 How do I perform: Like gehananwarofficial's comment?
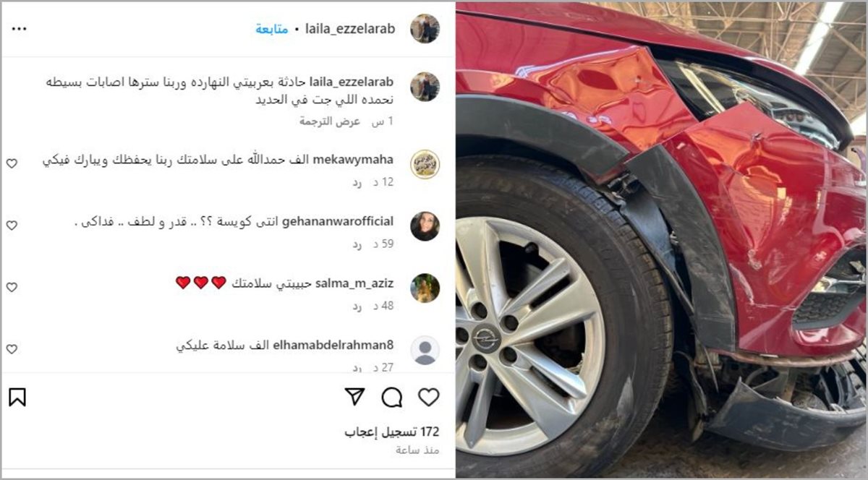(x=12, y=226)
